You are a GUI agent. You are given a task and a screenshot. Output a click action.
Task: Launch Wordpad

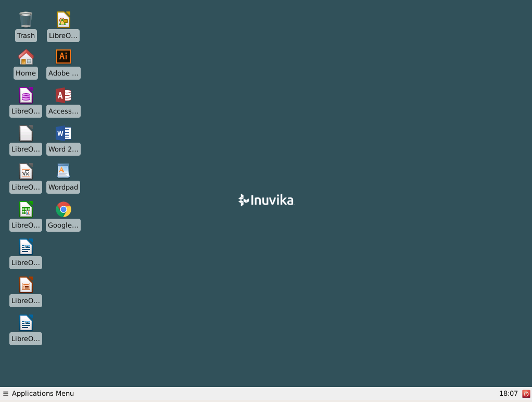pyautogui.click(x=63, y=171)
